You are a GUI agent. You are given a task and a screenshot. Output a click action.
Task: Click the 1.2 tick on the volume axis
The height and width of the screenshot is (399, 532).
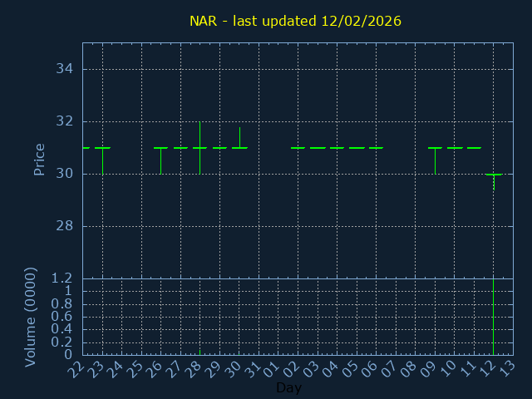point(63,278)
